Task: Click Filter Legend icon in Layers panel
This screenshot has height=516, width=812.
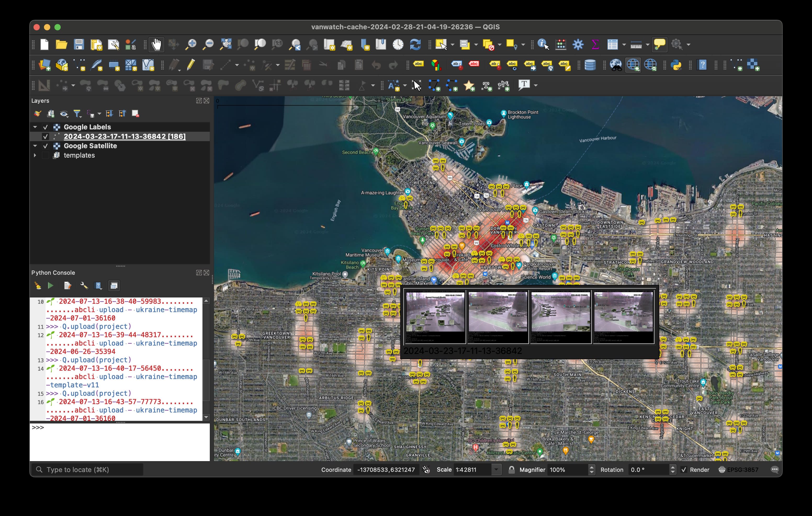Action: coord(77,114)
